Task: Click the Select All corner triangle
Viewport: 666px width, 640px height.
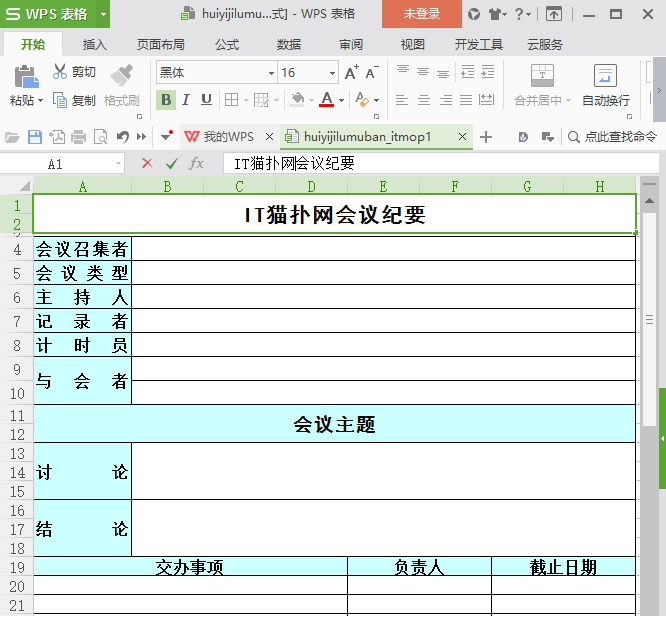Action: click(25, 186)
